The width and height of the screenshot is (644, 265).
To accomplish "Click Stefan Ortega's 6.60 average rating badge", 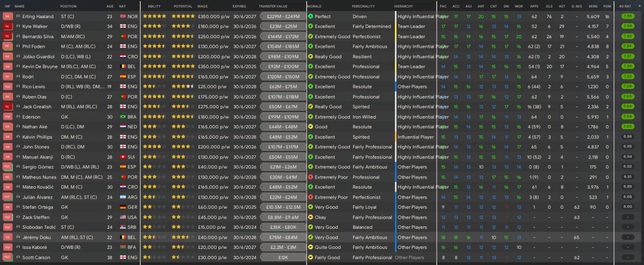I will [627, 207].
